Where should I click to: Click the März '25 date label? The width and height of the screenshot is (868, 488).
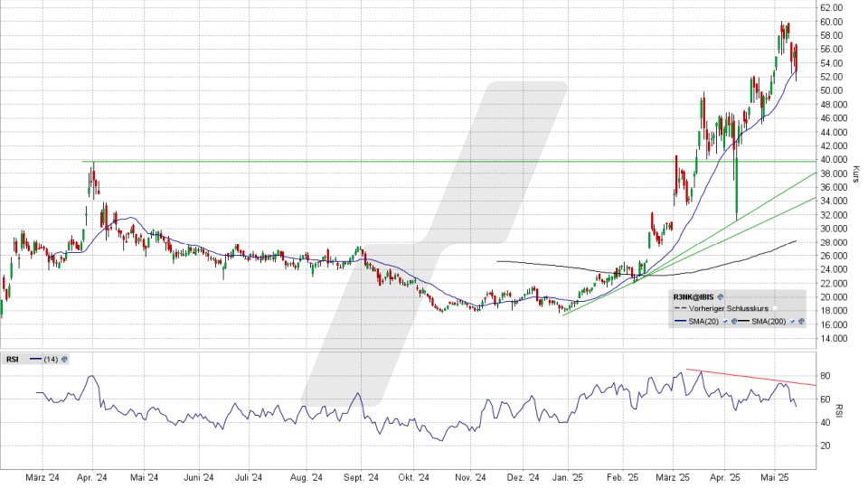[x=673, y=477]
